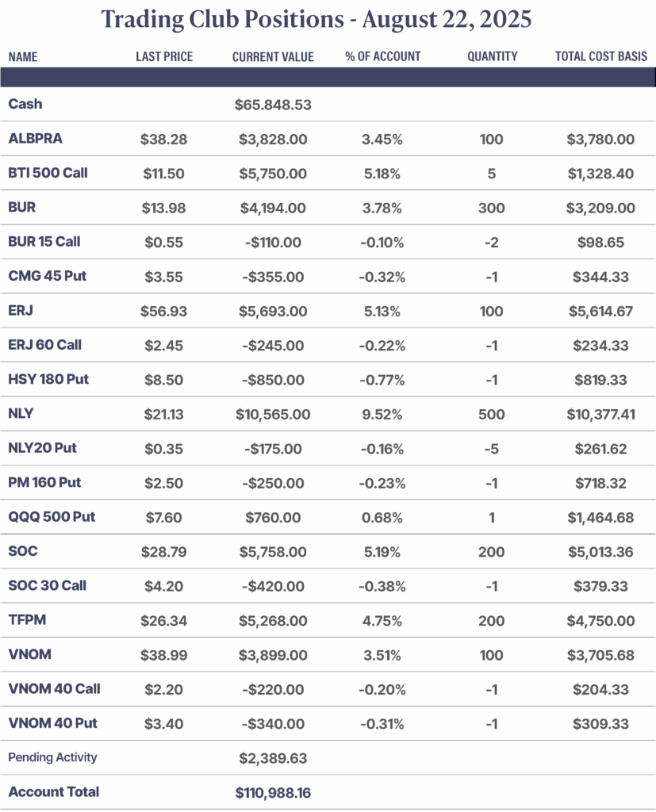This screenshot has width=656, height=812.
Task: Select the VNOM 40 Call name
Action: tap(55, 689)
